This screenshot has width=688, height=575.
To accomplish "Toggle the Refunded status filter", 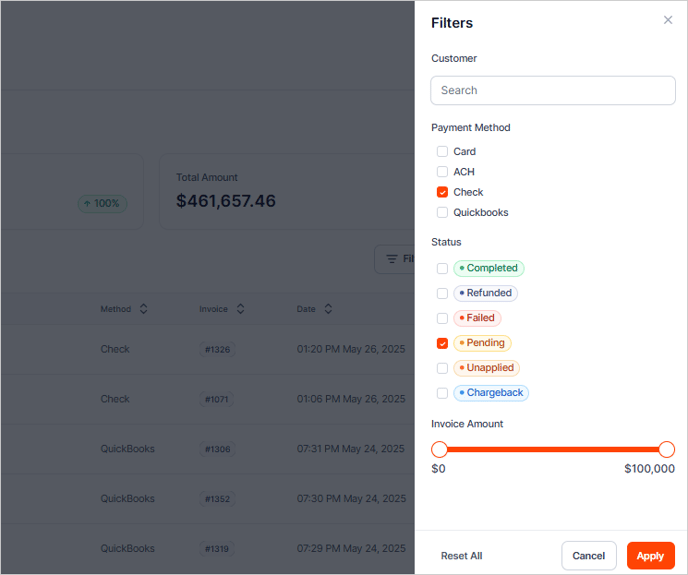I will [x=442, y=293].
